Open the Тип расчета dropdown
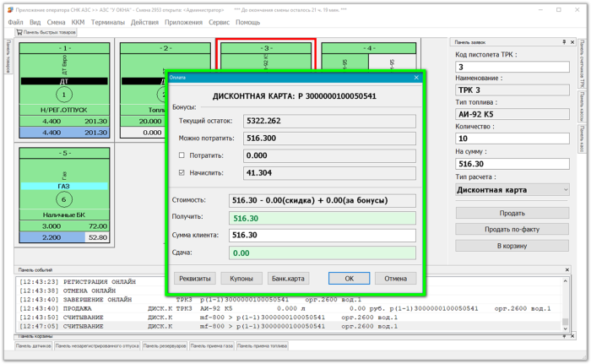 [x=512, y=190]
